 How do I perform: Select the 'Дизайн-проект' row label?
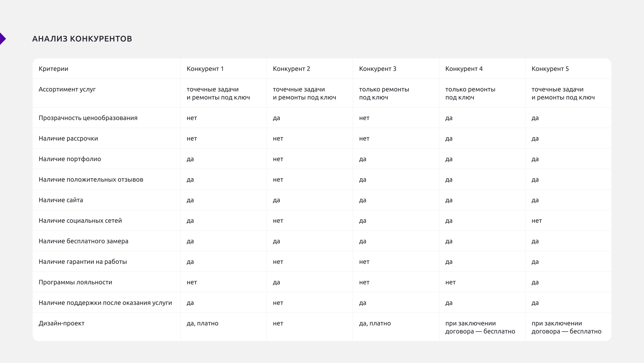[61, 323]
